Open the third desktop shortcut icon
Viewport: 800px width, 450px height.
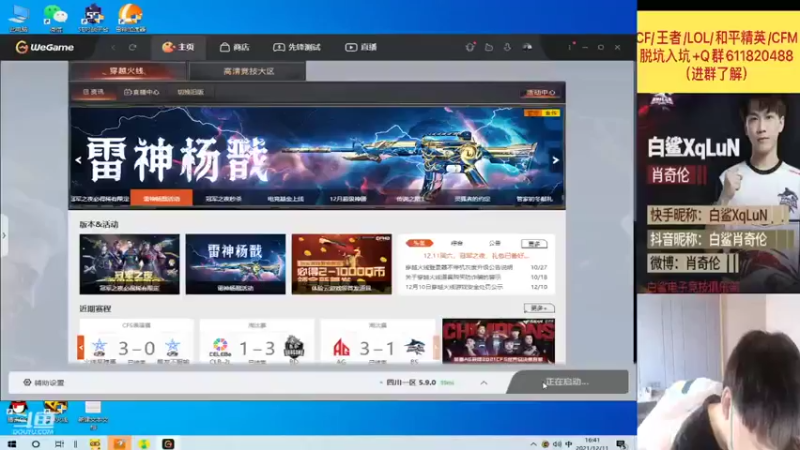[x=93, y=18]
